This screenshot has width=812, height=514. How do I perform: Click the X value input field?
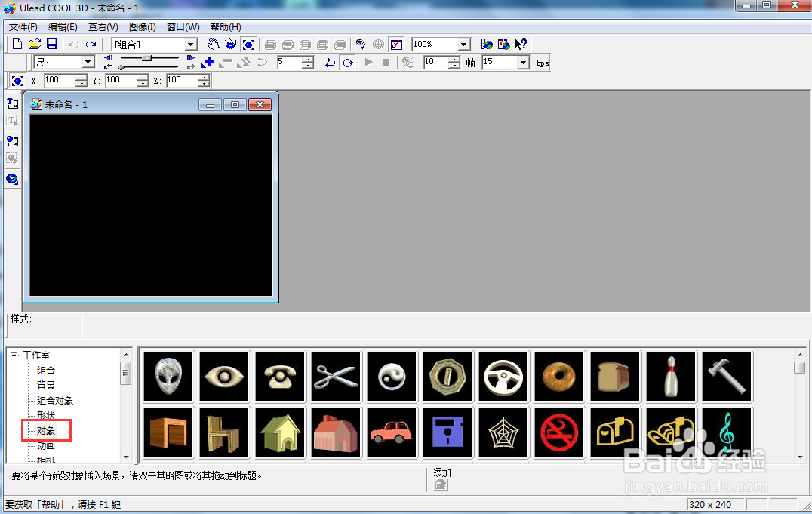60,80
